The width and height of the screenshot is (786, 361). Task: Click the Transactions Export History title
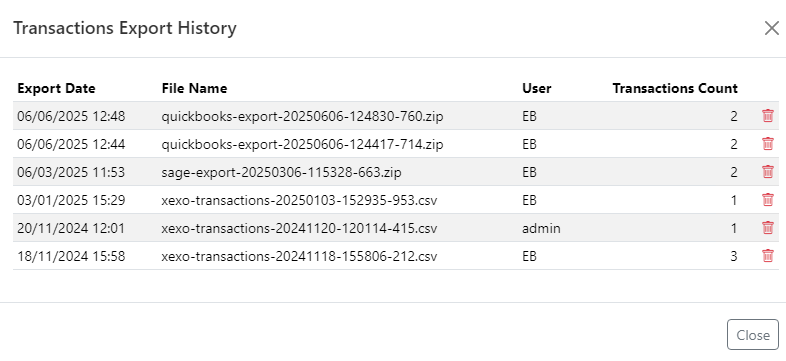124,28
